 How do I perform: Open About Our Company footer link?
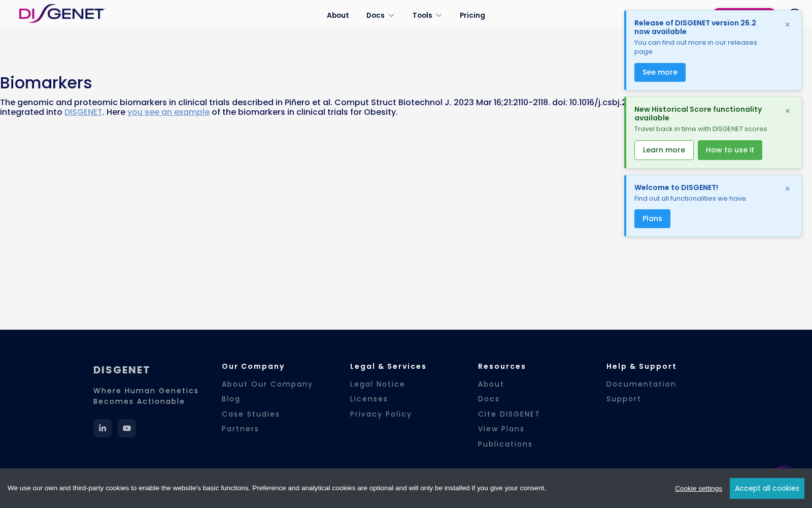coord(267,384)
